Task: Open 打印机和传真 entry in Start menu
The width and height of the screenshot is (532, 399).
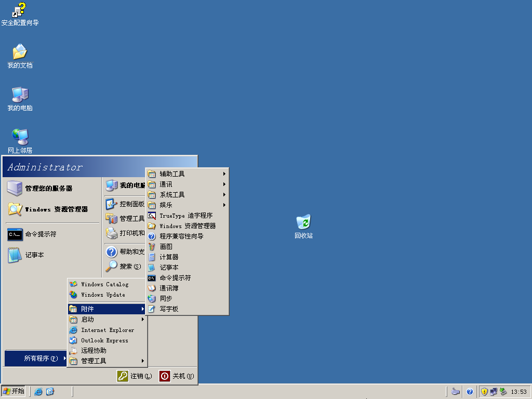Action: pyautogui.click(x=125, y=233)
